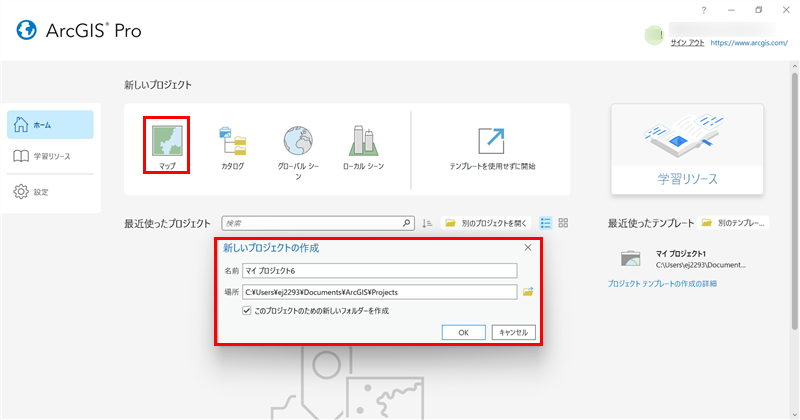The height and width of the screenshot is (420, 800).
Task: Open project template creation details link
Action: coord(662,284)
